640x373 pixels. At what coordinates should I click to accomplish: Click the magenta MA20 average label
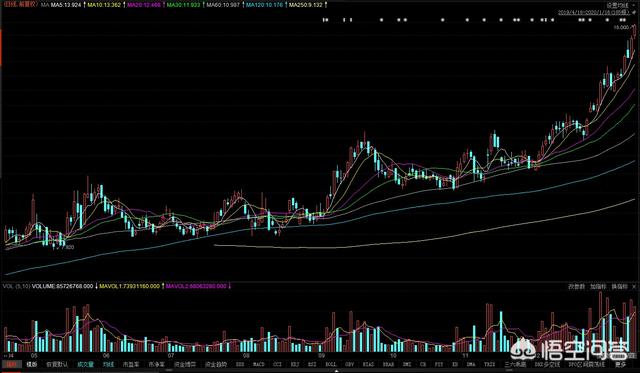(x=144, y=5)
